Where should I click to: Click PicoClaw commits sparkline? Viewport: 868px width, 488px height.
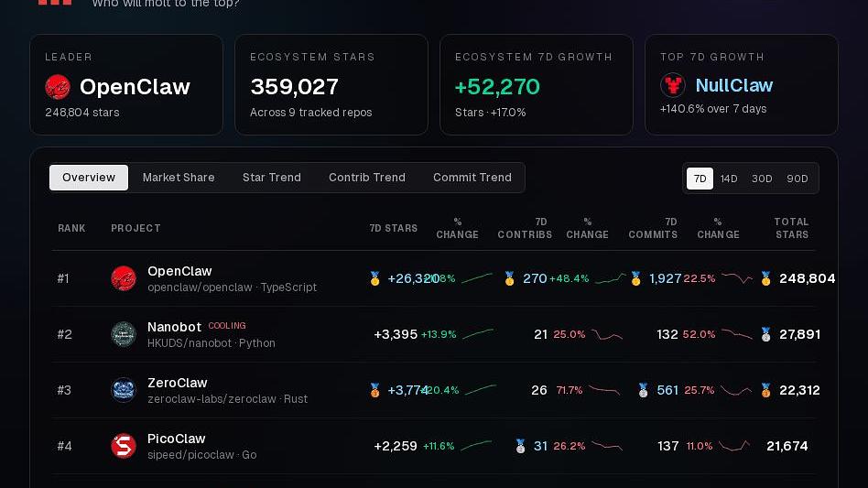[x=734, y=446]
